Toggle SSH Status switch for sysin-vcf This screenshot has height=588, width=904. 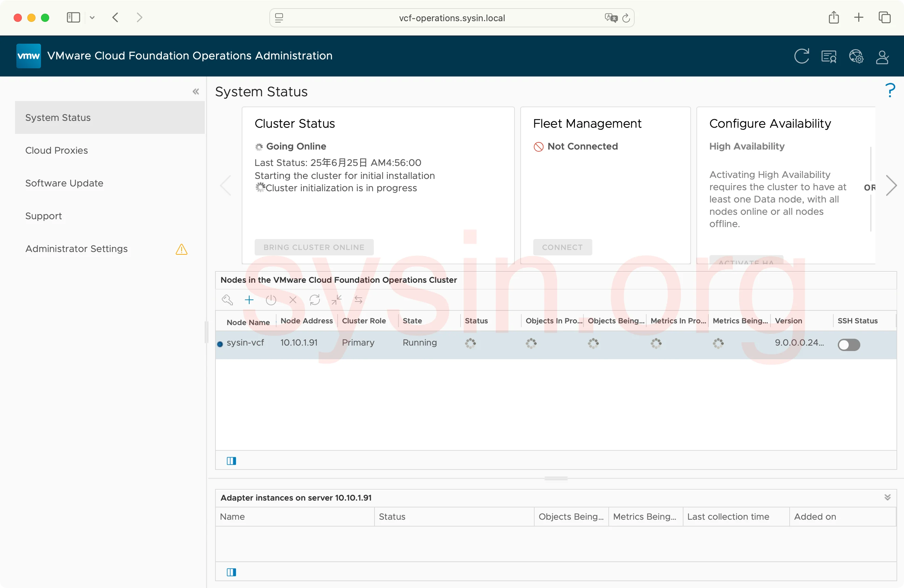(849, 345)
